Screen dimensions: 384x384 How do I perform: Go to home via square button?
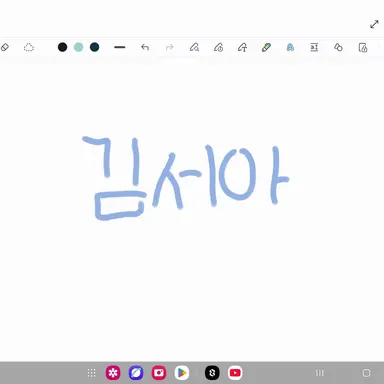tap(366, 373)
